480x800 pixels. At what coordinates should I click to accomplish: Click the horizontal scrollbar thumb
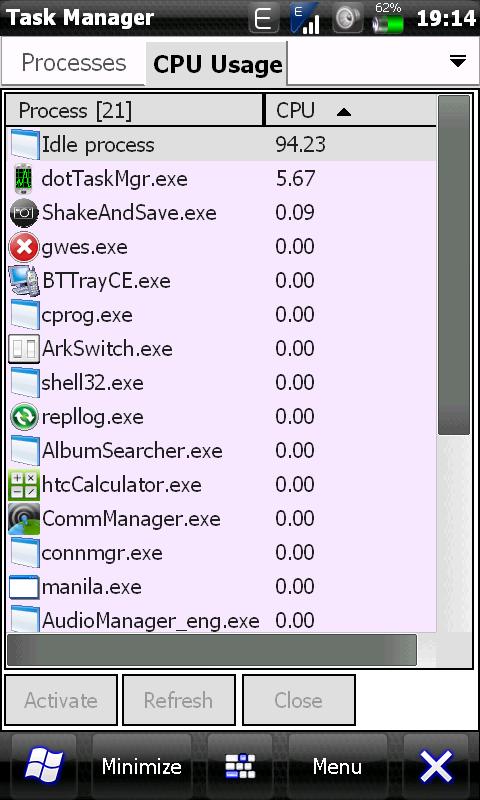pos(212,650)
